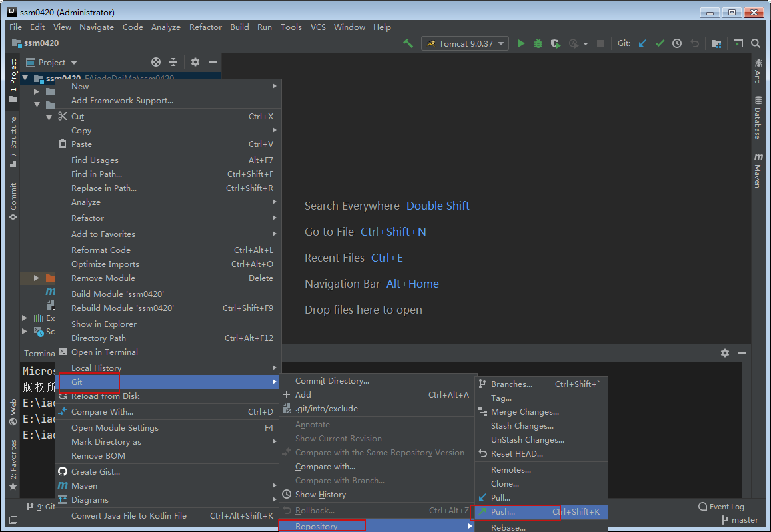Open the Ant tool window
This screenshot has width=771, height=532.
click(758, 71)
